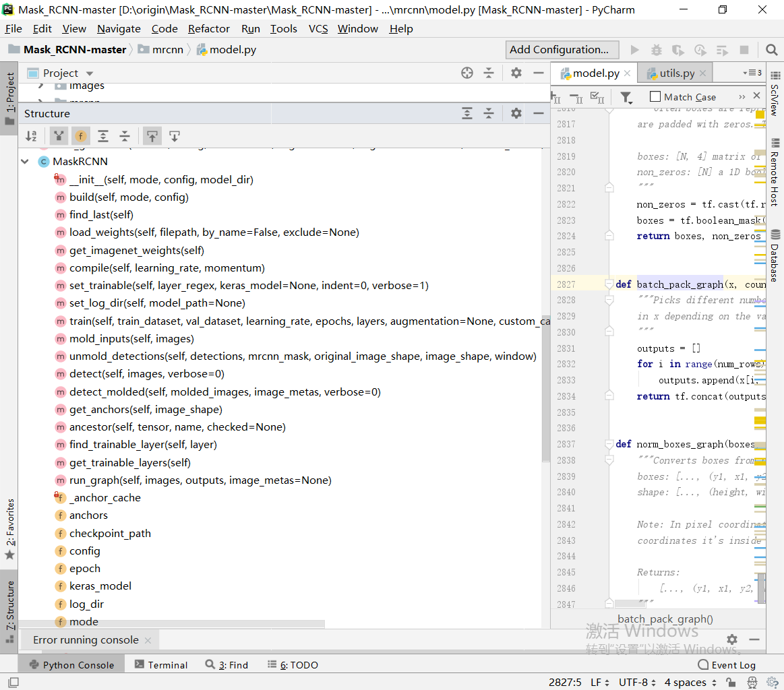Toggle show inherited members in Structure toolbar

(59, 135)
